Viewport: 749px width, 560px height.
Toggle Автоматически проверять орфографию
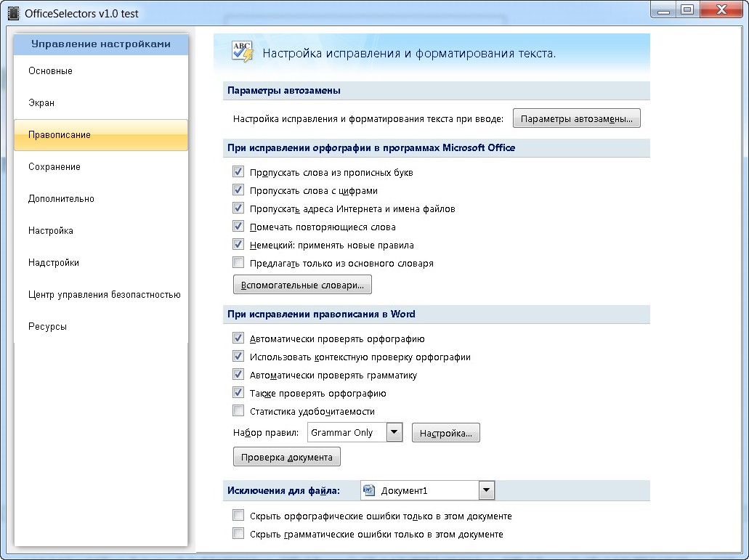click(x=238, y=338)
